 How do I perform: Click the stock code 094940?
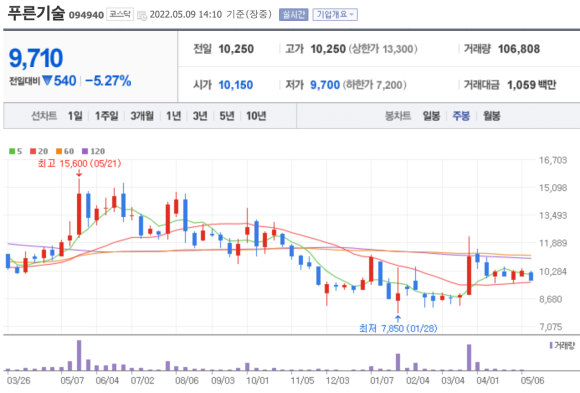[x=86, y=15]
